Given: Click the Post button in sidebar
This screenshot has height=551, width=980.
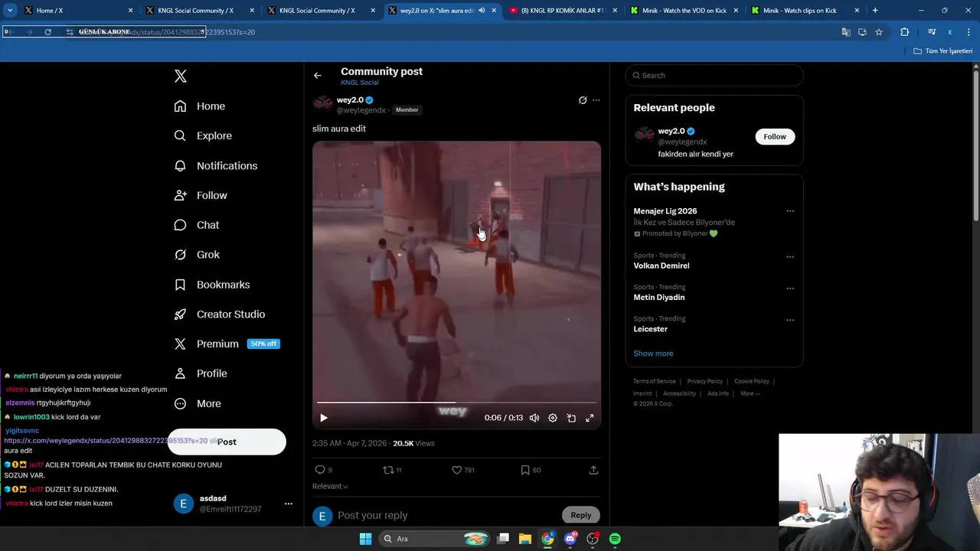Looking at the screenshot, I should pyautogui.click(x=227, y=442).
